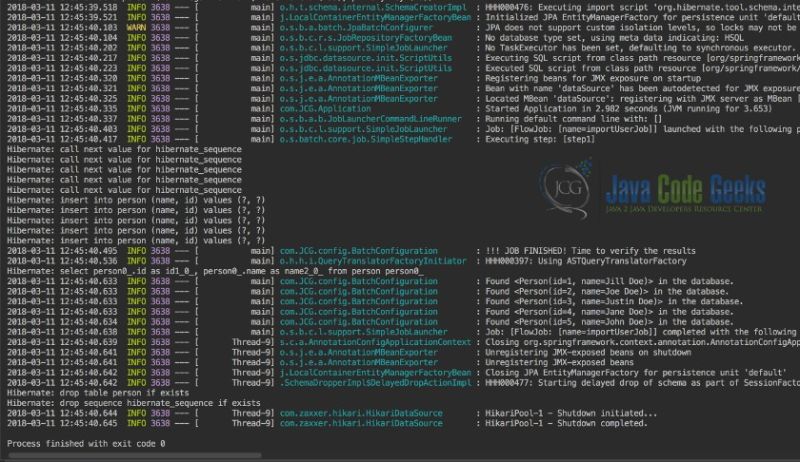Click 'Initialized JPA EntityManagerFactory' message
The image size is (800, 462).
[x=642, y=17]
